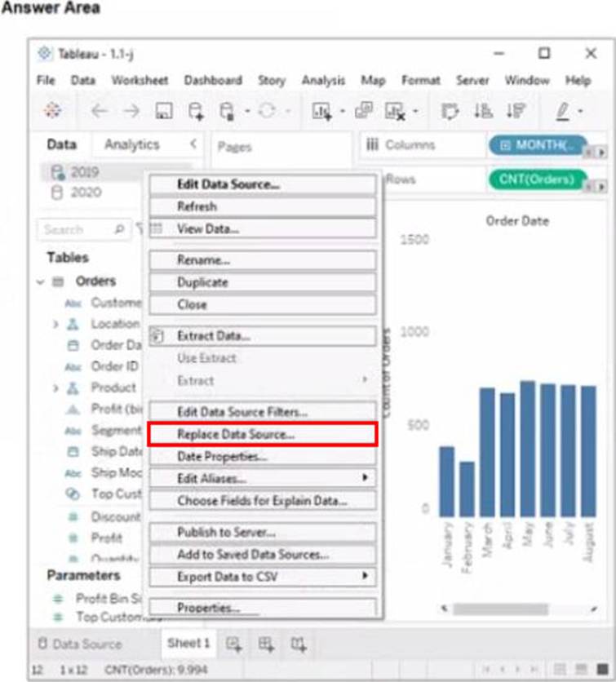Open the Analysis menu

click(323, 81)
